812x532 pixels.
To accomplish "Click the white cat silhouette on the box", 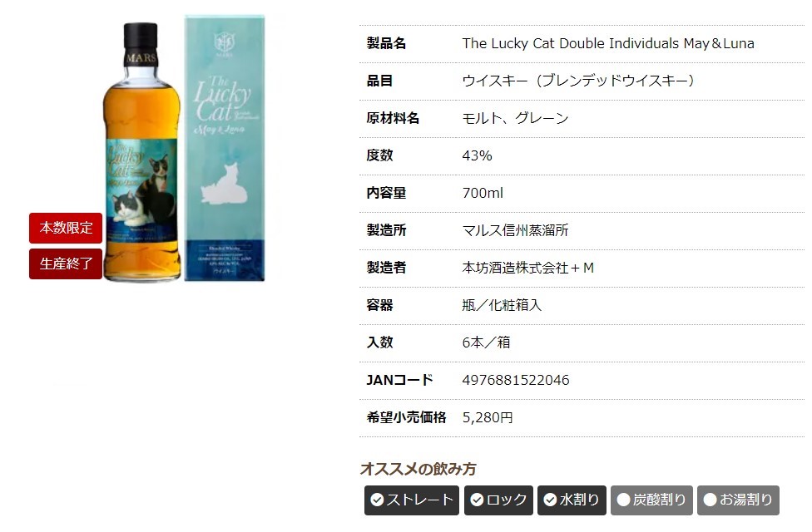I will (225, 184).
